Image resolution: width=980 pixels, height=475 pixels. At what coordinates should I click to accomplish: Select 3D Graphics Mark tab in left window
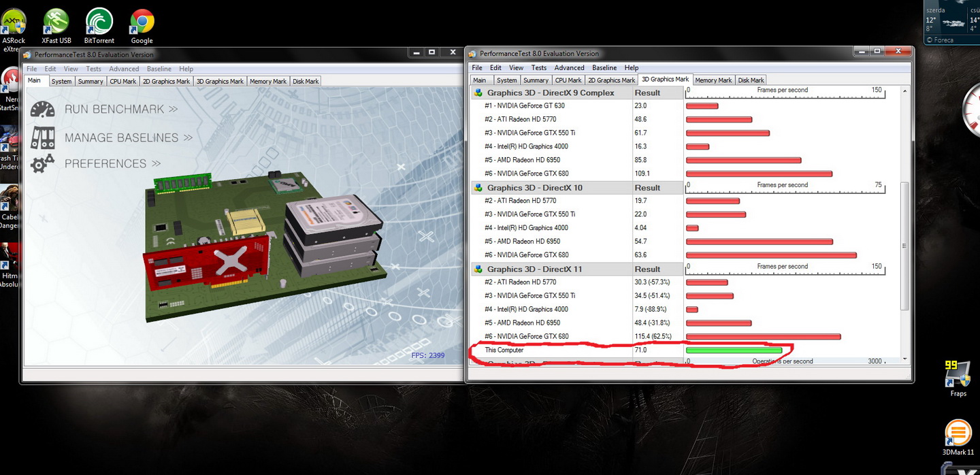point(220,81)
